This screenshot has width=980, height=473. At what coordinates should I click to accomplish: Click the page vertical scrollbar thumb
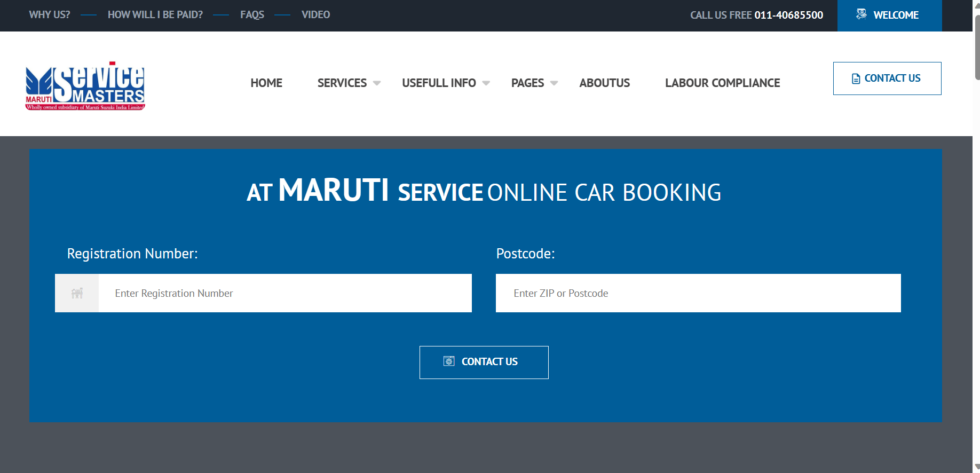977,47
